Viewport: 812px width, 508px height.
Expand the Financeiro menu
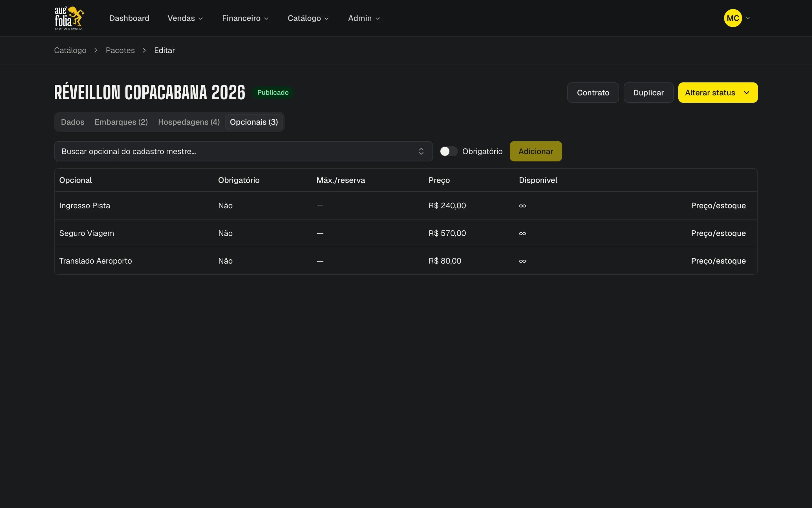(x=245, y=18)
